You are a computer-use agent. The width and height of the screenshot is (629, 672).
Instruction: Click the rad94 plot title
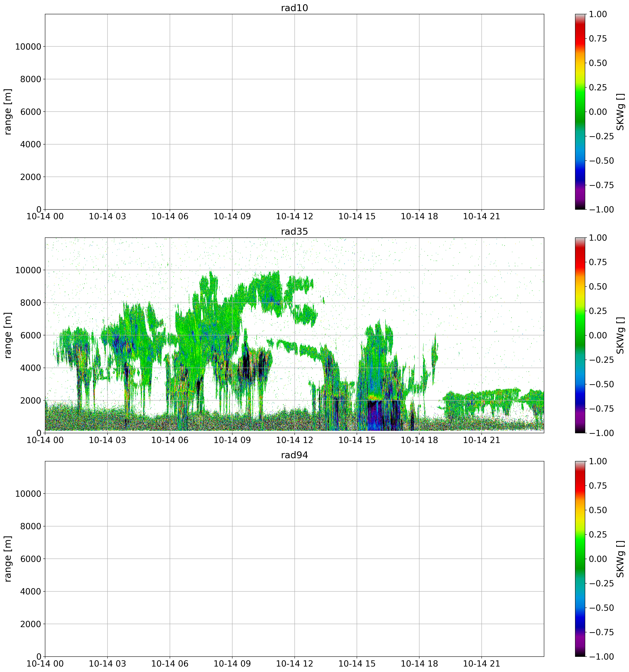pyautogui.click(x=294, y=455)
